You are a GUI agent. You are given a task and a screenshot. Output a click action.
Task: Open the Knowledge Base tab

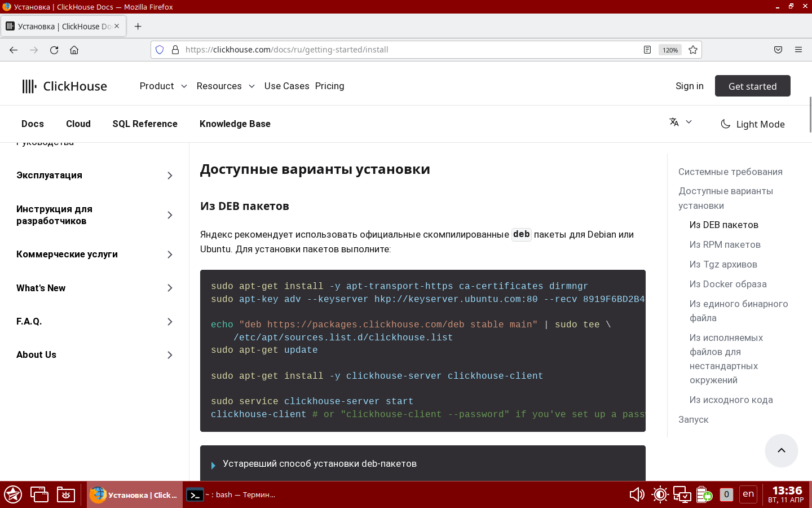point(235,124)
